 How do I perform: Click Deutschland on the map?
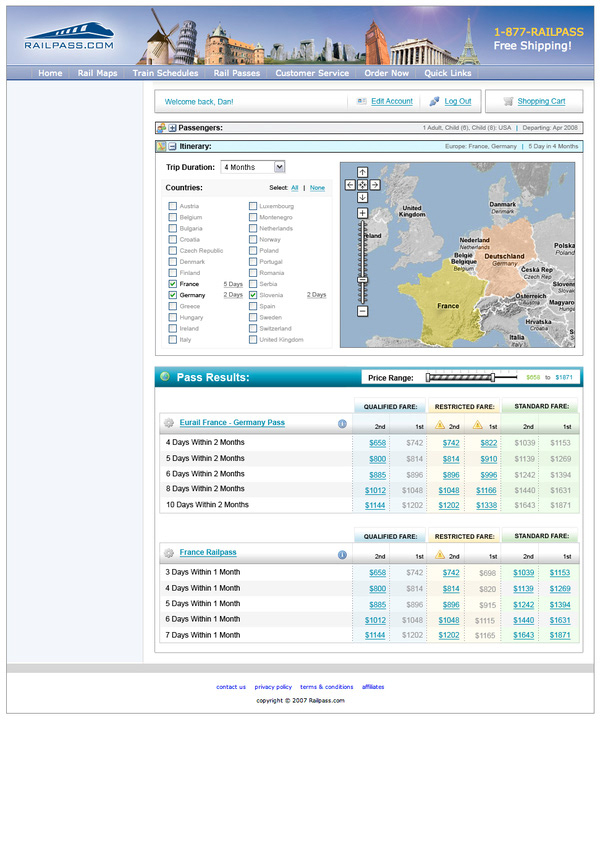(505, 257)
